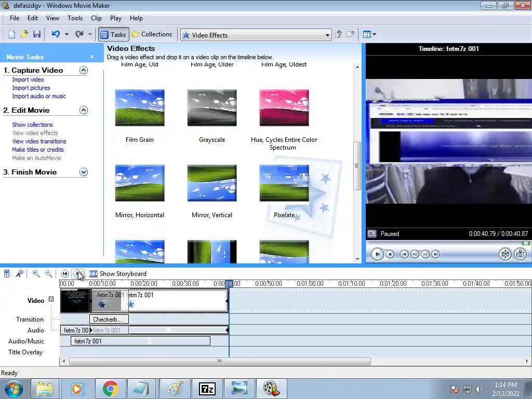Select the Checkerb... transition on timeline
This screenshot has height=399, width=532.
point(109,320)
